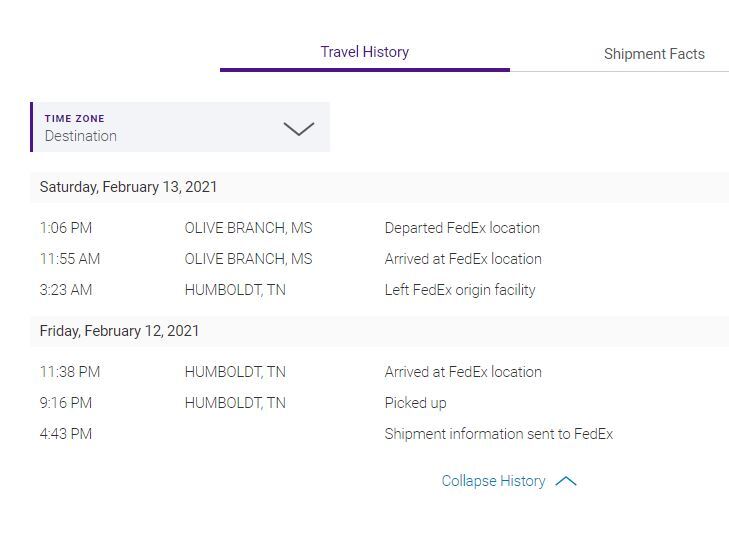Click the 11:55 AM timestamp
Image resolution: width=729 pixels, height=537 pixels.
point(70,259)
